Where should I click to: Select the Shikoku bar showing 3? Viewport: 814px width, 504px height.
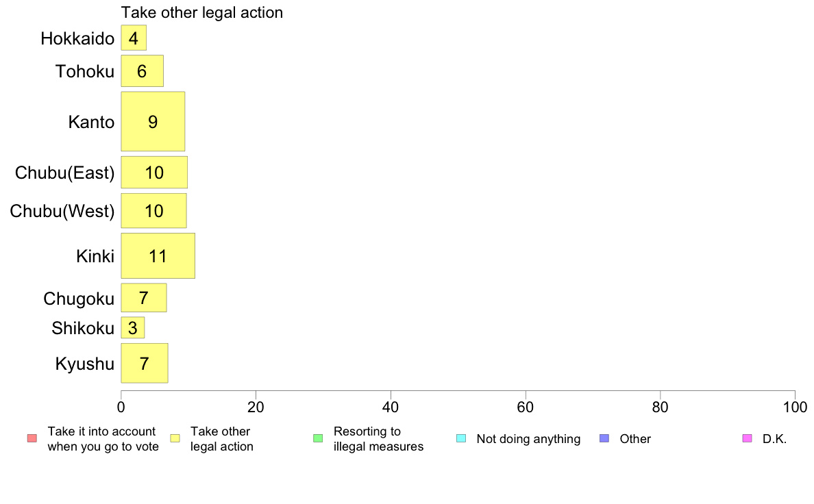[133, 328]
